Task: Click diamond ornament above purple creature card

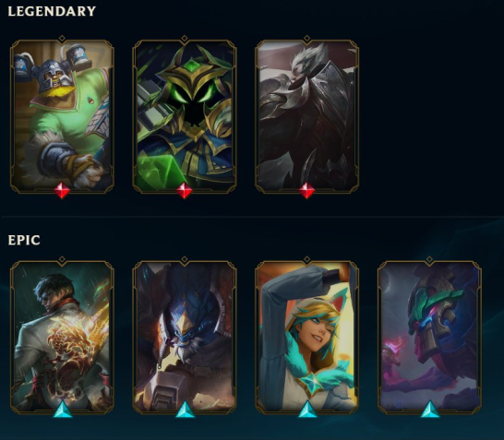Action: (429, 259)
